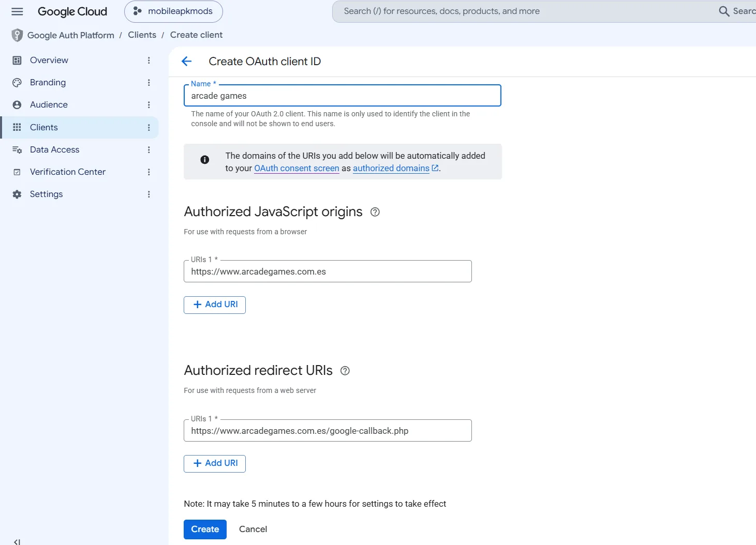Click the Audience person icon
The image size is (756, 545).
(17, 104)
